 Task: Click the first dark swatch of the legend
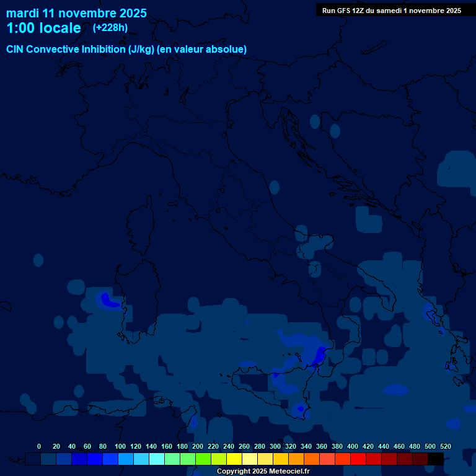pyautogui.click(x=33, y=459)
